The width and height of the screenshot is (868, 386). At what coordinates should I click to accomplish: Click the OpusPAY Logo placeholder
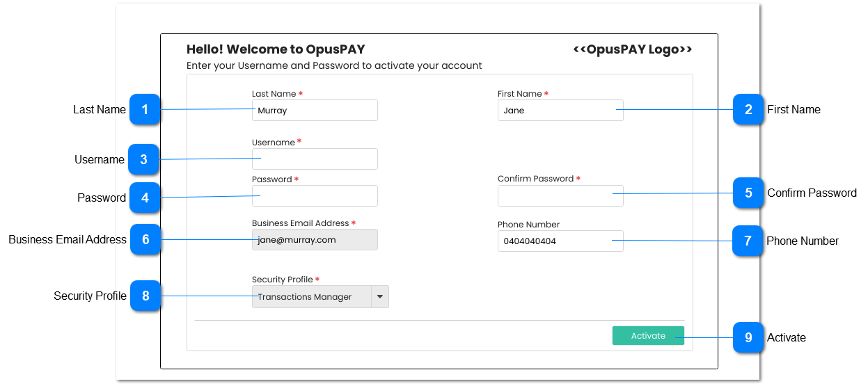click(632, 49)
